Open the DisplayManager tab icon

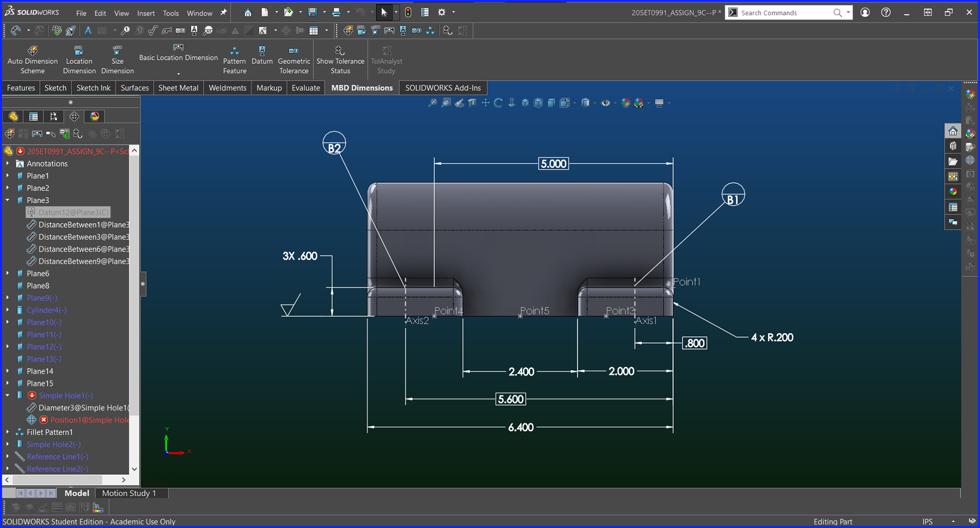[94, 116]
